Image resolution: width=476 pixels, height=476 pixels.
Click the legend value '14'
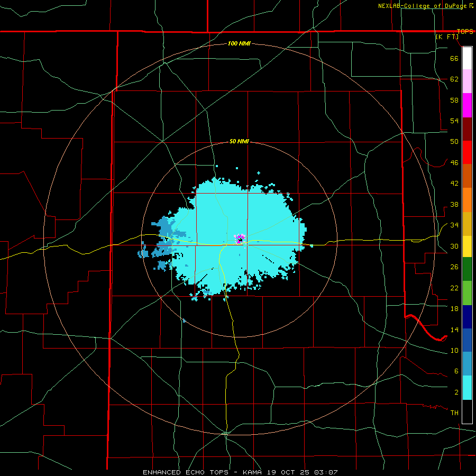454,329
